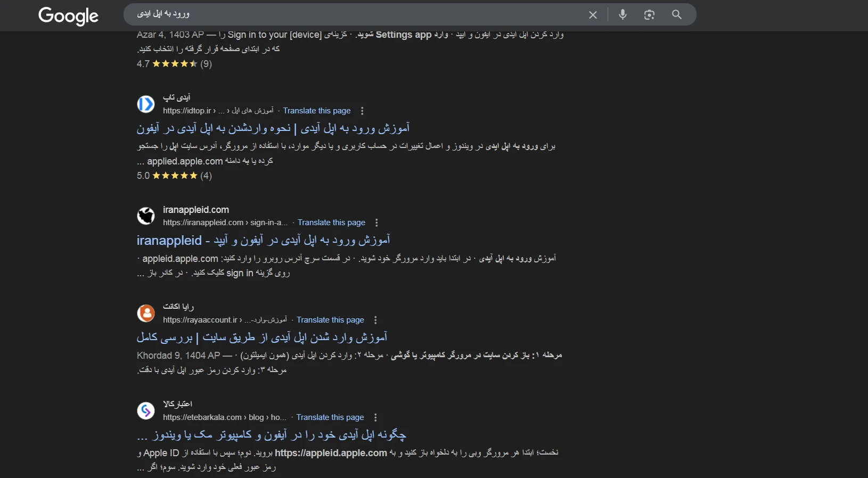Viewport: 868px width, 478px height.
Task: Translate the iranappleid.com result page
Action: (331, 222)
